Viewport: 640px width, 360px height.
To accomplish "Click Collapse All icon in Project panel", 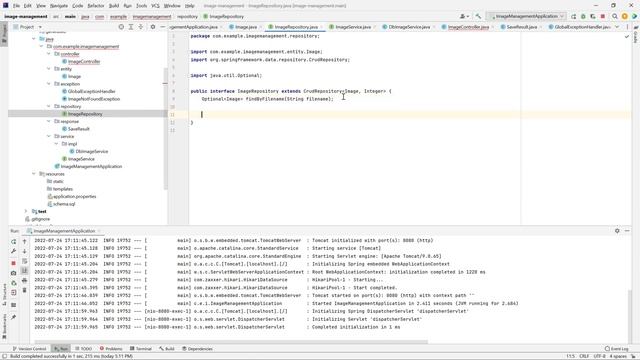I will pyautogui.click(x=141, y=27).
